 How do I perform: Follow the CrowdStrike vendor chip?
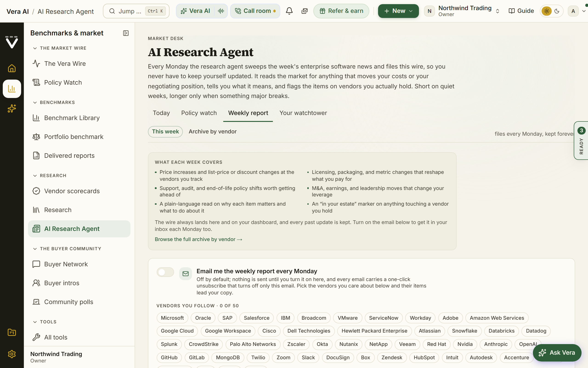pyautogui.click(x=204, y=344)
